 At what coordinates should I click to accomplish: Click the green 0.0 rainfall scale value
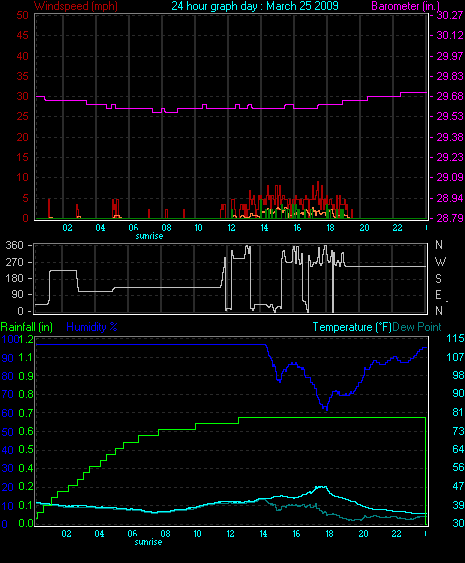tap(26, 524)
